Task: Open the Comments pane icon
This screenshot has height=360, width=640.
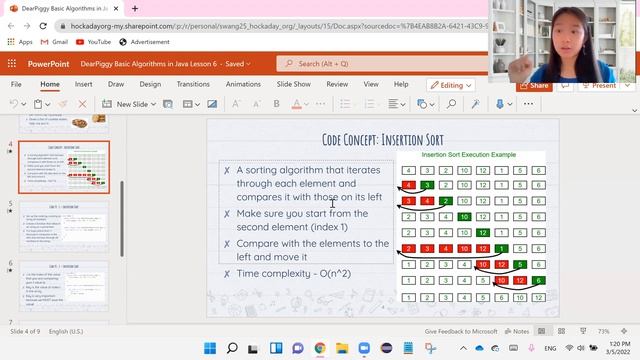Action: click(565, 86)
